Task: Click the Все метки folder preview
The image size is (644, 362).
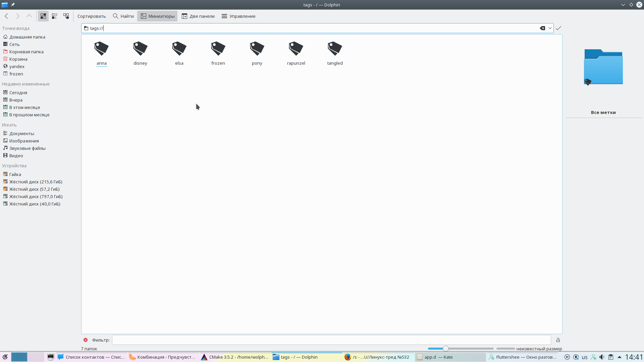Action: (603, 67)
